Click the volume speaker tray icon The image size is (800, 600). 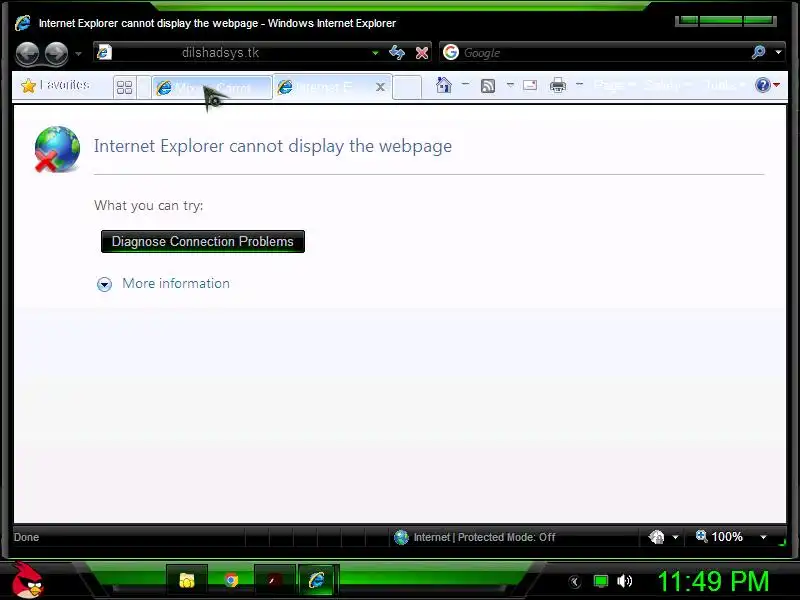tap(624, 581)
